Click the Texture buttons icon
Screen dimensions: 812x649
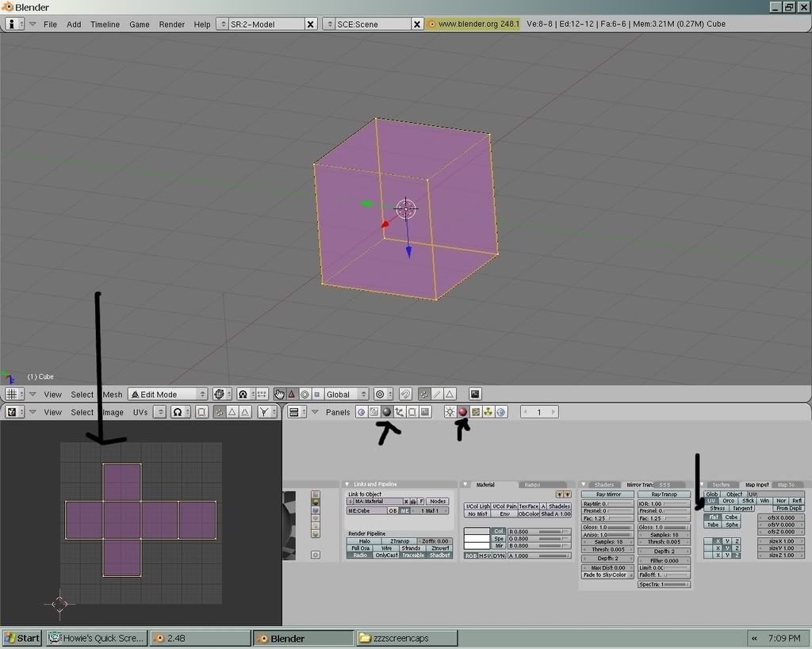pyautogui.click(x=475, y=412)
